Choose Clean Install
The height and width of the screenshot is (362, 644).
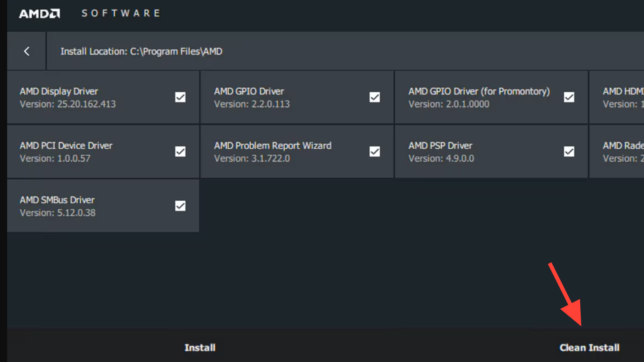(589, 348)
